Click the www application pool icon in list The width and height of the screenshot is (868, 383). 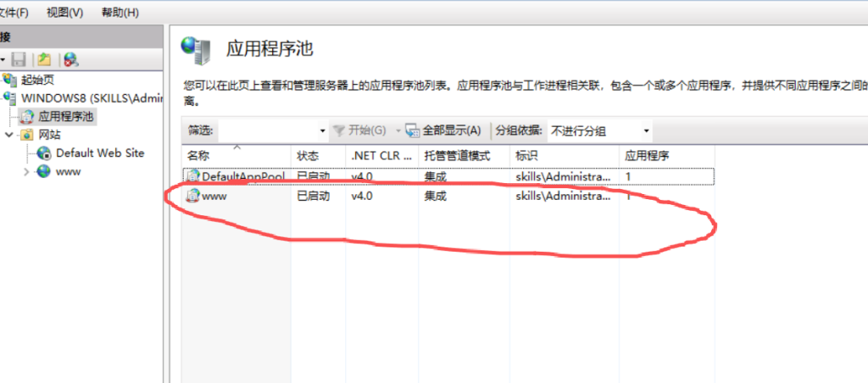(x=192, y=197)
